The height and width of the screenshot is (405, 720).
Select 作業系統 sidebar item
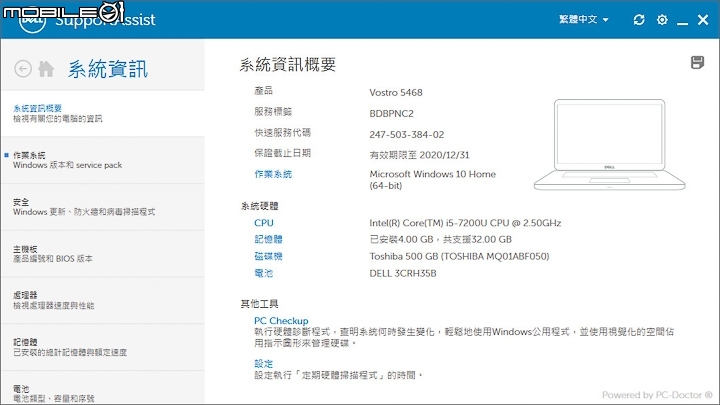tap(103, 160)
